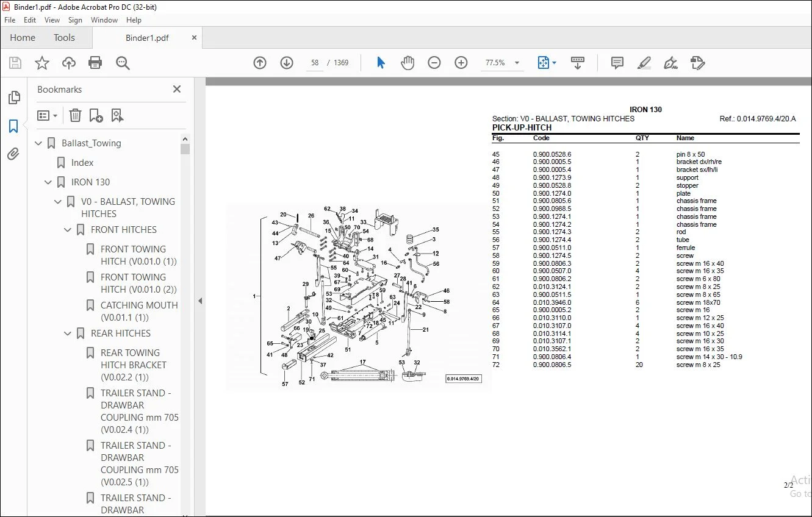Select part code 0.900.0528.6 in table
The width and height of the screenshot is (812, 517).
click(x=552, y=154)
